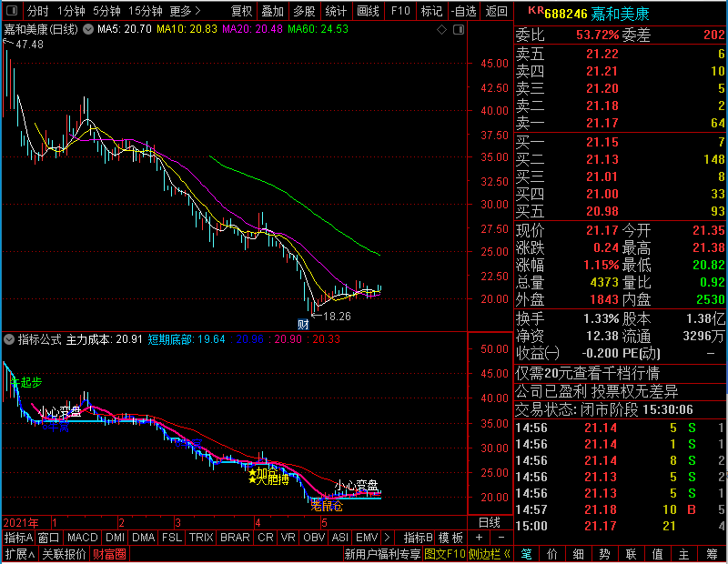
Task: Switch indicator to FSL
Action: 172,538
